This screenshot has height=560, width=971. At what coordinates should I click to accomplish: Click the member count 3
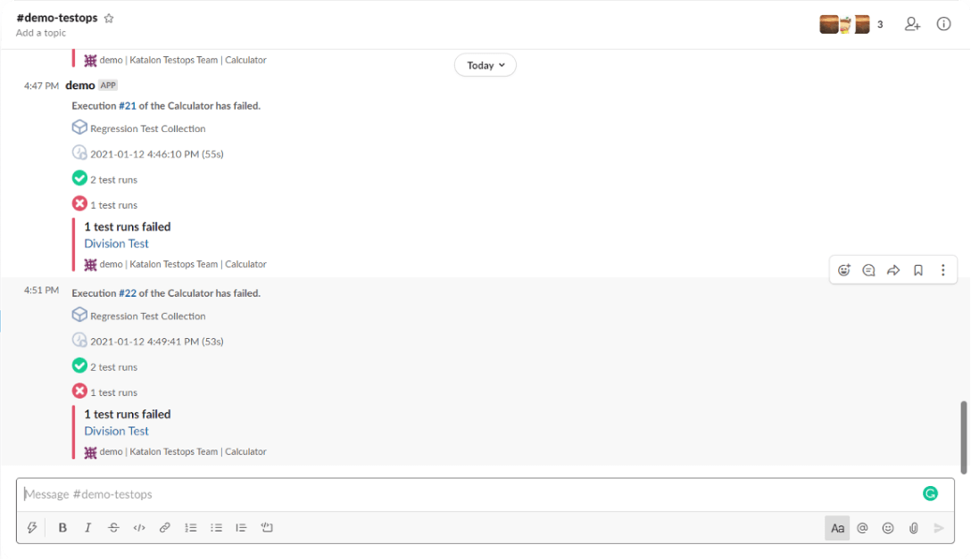pos(880,25)
